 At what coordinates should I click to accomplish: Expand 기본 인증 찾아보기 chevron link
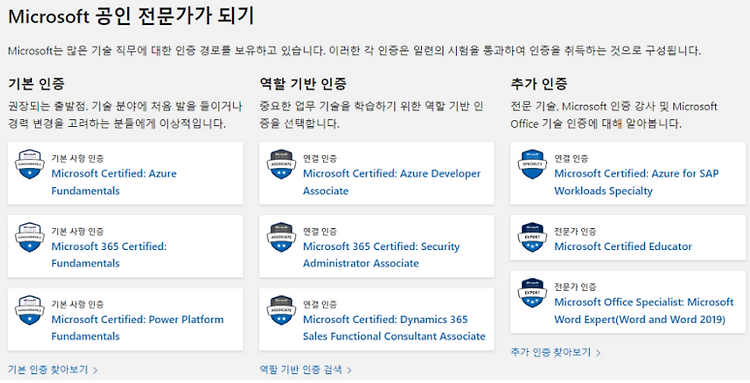(53, 370)
